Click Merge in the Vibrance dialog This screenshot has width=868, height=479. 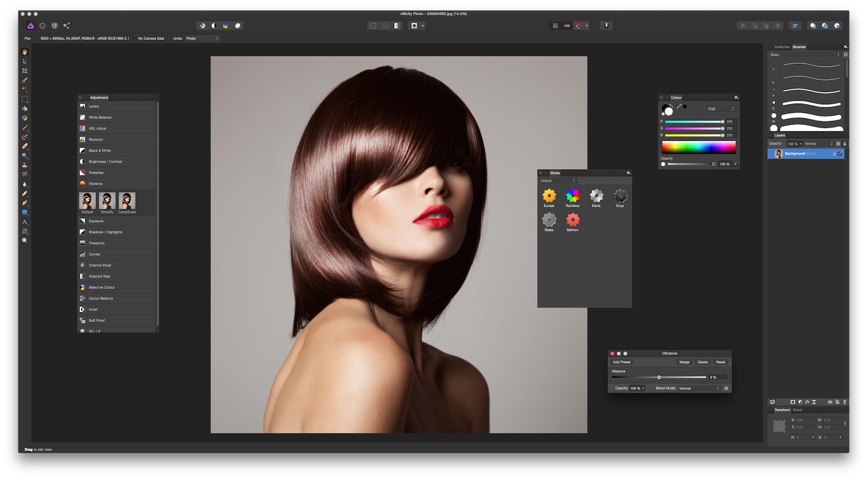pyautogui.click(x=684, y=362)
